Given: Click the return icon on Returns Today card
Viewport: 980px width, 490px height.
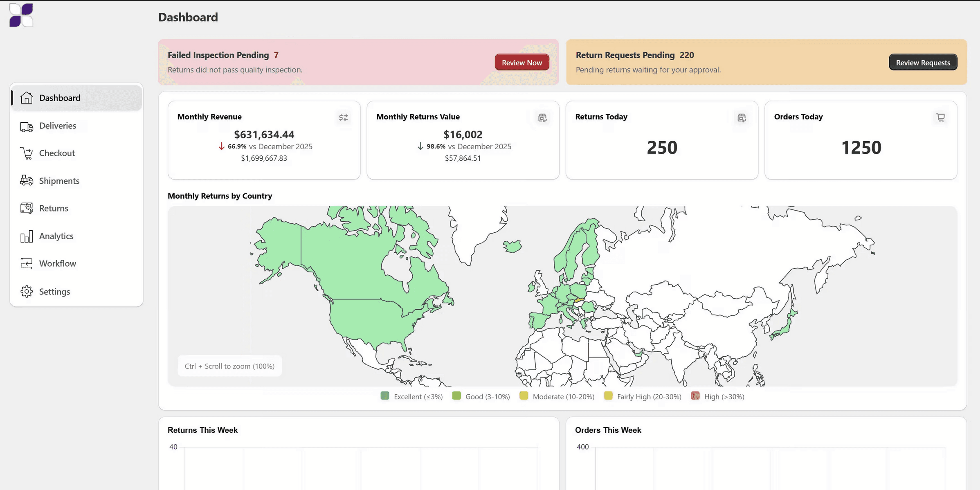Looking at the screenshot, I should tap(742, 118).
